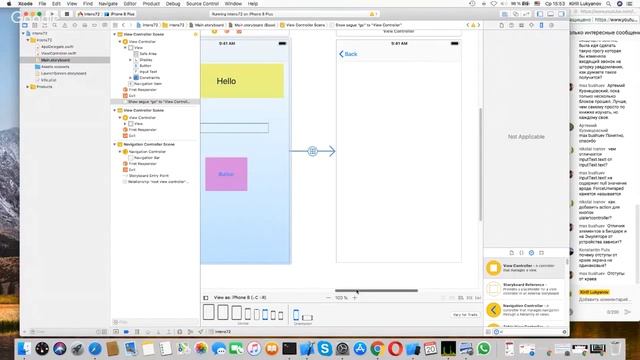Open the Size inspector ruler icon
Viewport: 640px width, 360px height.
click(541, 25)
